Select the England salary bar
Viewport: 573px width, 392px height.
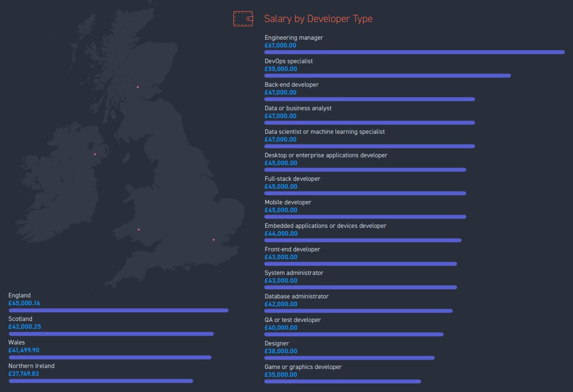(x=119, y=311)
